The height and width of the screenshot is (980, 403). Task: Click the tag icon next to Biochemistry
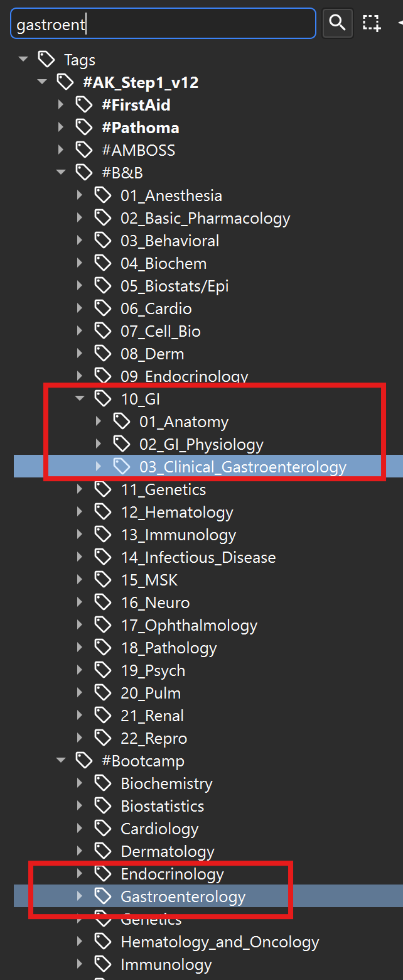tap(103, 783)
